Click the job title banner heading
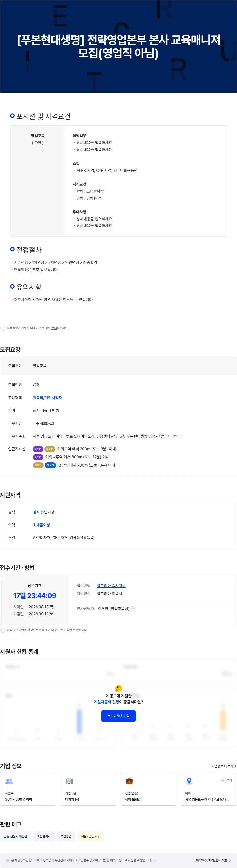This screenshot has height=868, width=237. click(x=118, y=46)
